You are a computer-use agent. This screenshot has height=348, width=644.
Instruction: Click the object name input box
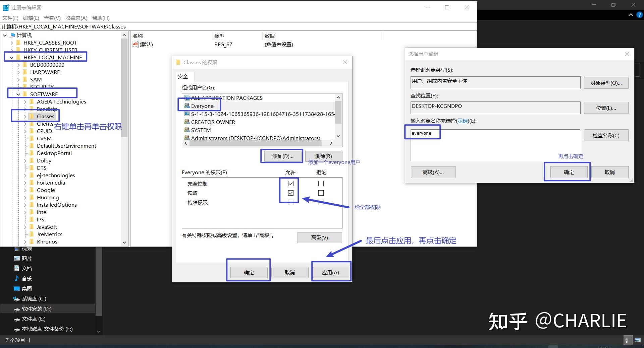(x=495, y=145)
